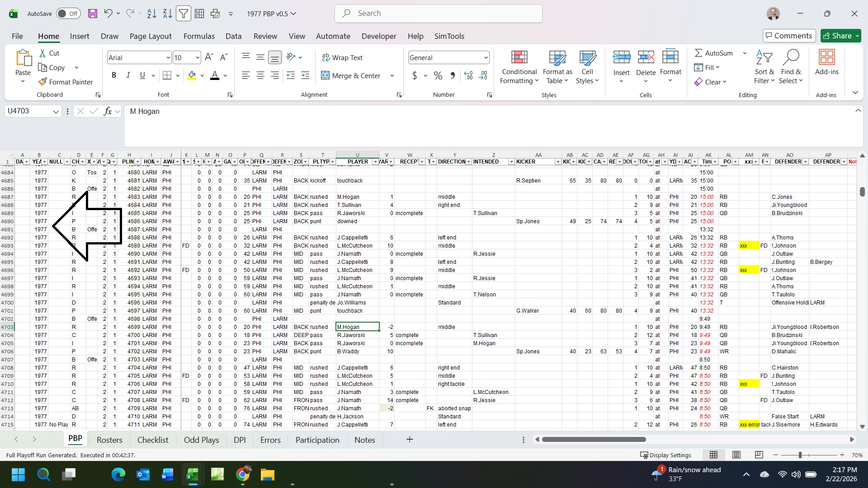Click the AutoSum sigma icon
The width and height of the screenshot is (868, 488).
(698, 53)
